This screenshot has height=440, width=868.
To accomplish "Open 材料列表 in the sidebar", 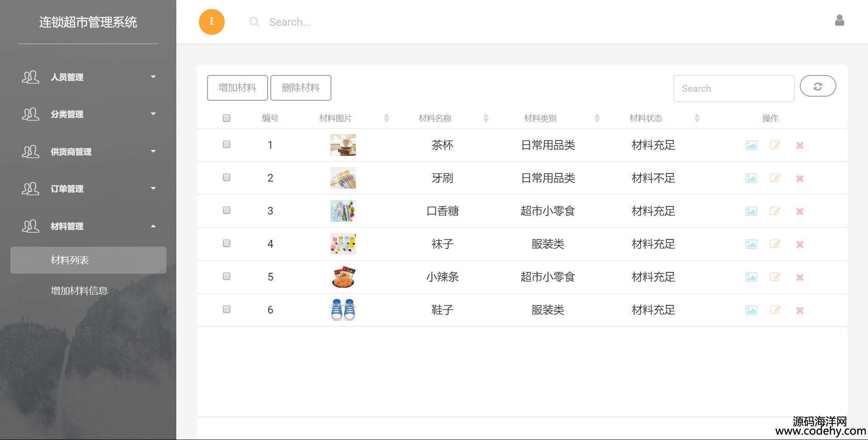I will 88,260.
